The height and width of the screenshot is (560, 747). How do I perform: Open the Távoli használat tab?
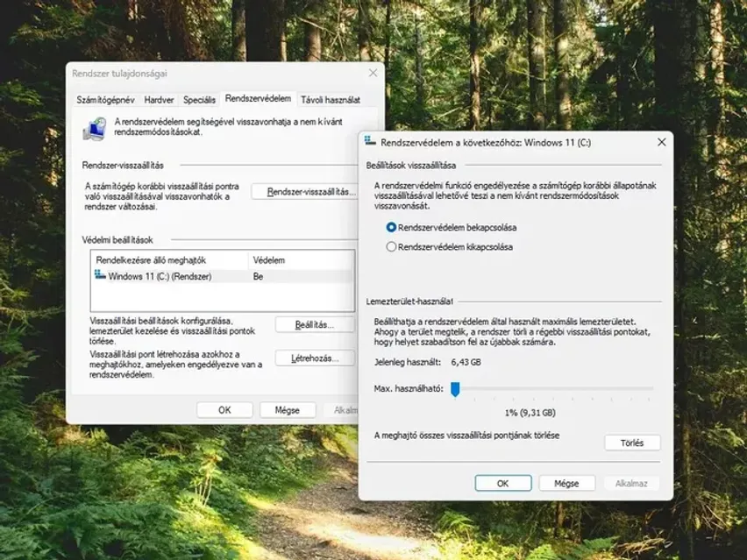click(x=331, y=100)
